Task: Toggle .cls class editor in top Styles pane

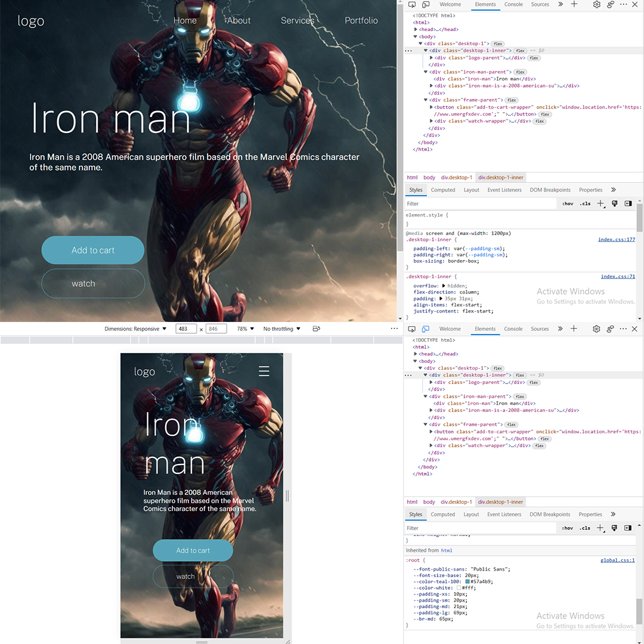Action: (x=586, y=204)
